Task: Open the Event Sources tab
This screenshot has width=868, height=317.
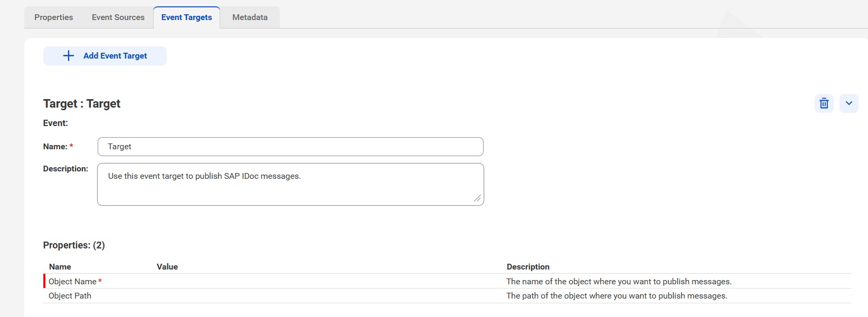Action: coord(118,17)
